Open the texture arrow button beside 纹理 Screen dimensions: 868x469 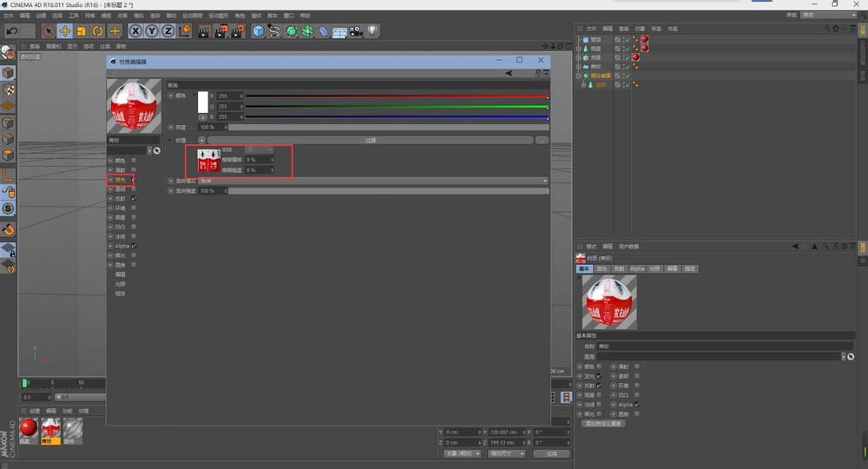[x=202, y=140]
